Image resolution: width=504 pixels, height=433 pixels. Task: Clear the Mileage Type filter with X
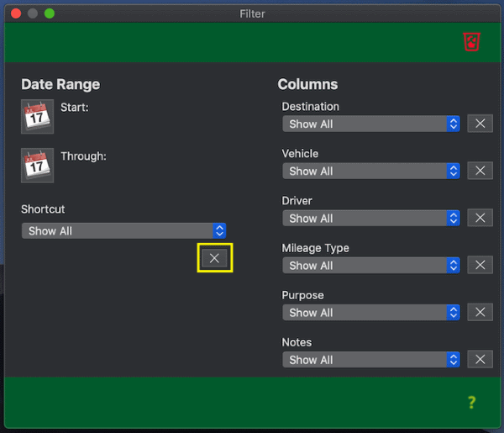(480, 265)
